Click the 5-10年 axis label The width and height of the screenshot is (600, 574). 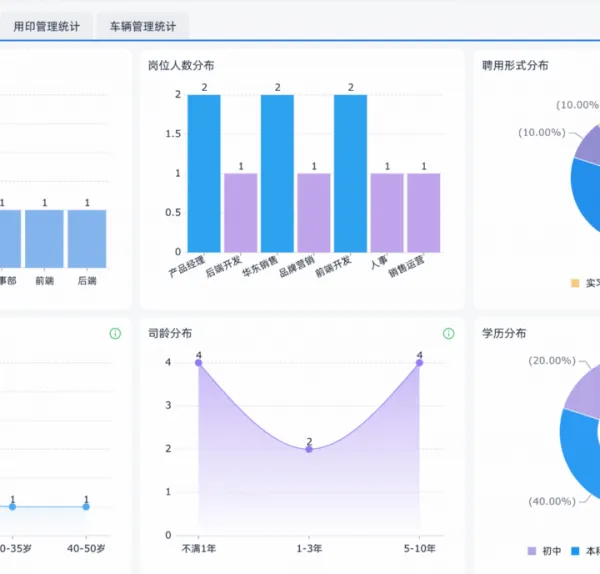419,549
